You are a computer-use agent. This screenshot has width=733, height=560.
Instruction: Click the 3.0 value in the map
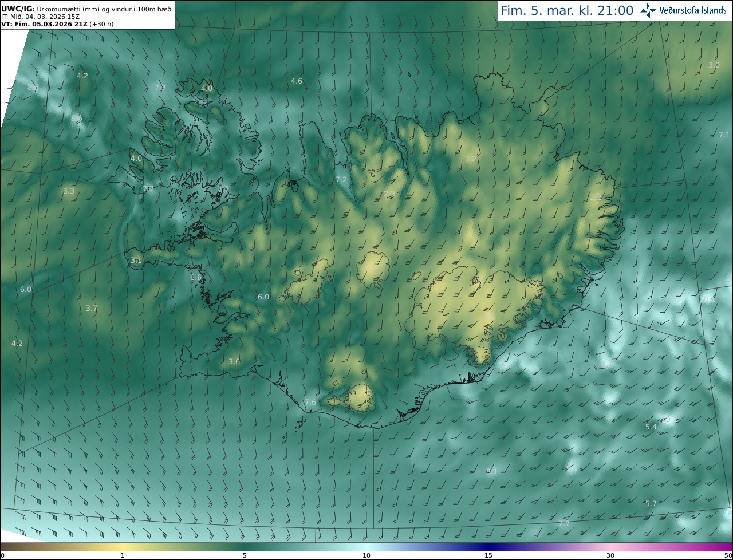714,65
